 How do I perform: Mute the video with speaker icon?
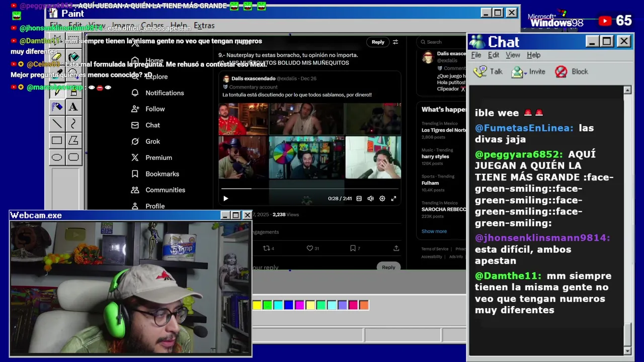(x=370, y=199)
